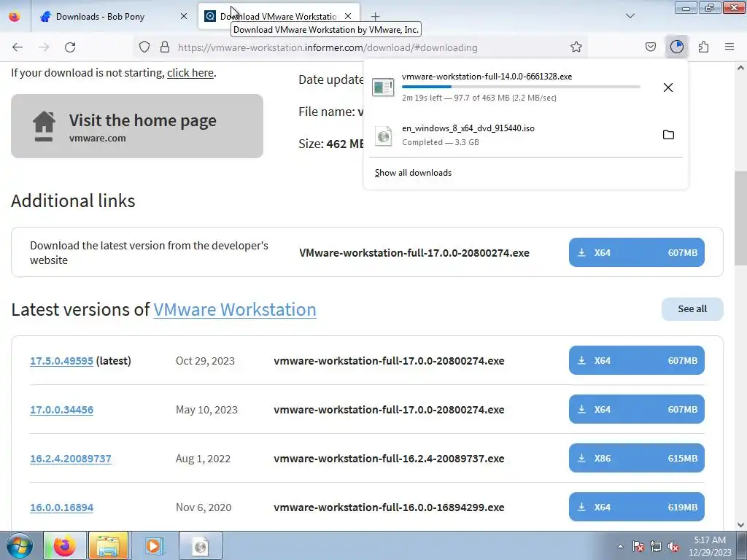Show hidden system tray icons
Viewport: 747px width, 560px height.
coord(620,547)
